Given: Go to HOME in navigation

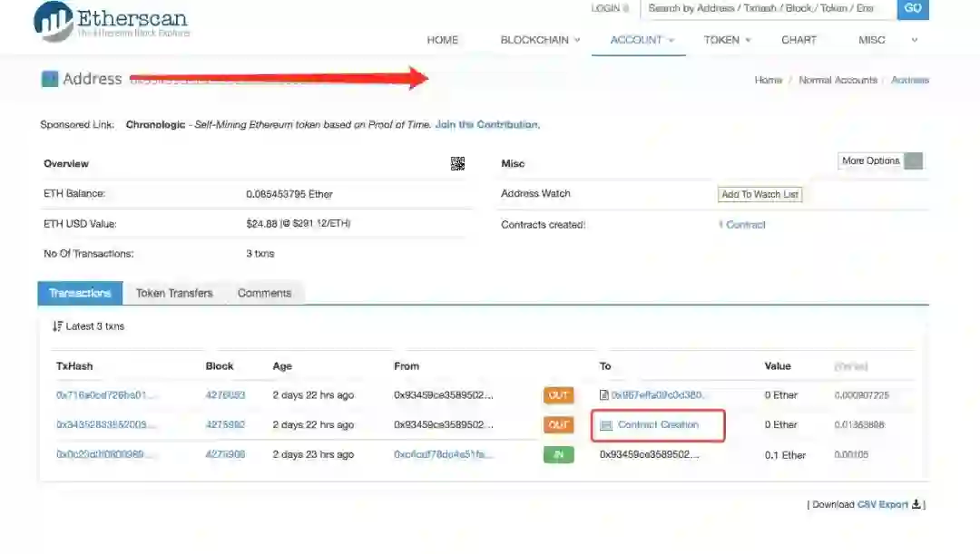Looking at the screenshot, I should coord(443,40).
